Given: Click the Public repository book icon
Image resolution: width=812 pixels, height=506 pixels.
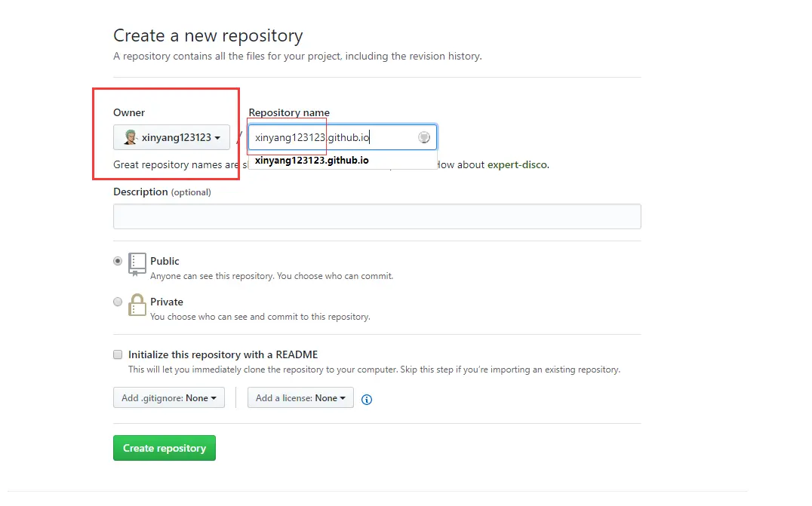Looking at the screenshot, I should click(x=137, y=265).
